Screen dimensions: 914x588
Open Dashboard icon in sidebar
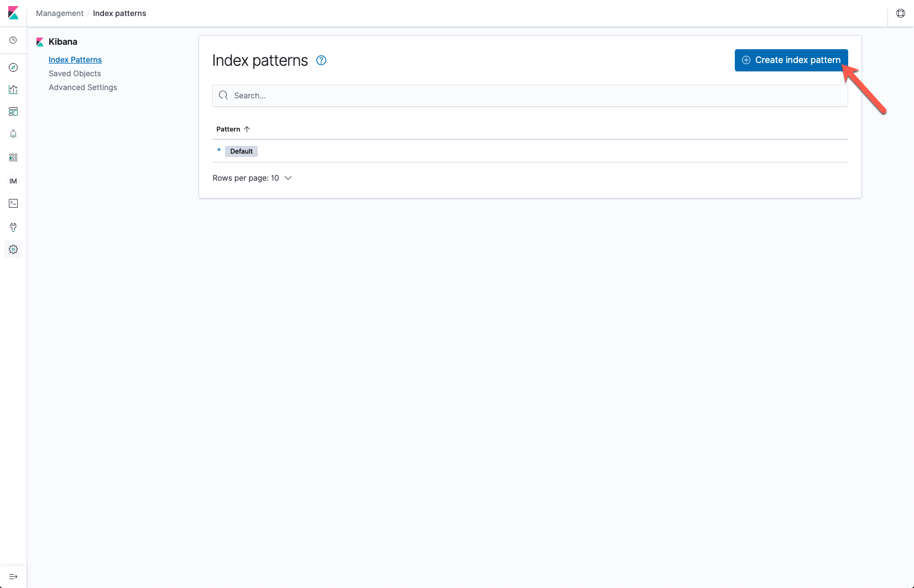click(13, 112)
